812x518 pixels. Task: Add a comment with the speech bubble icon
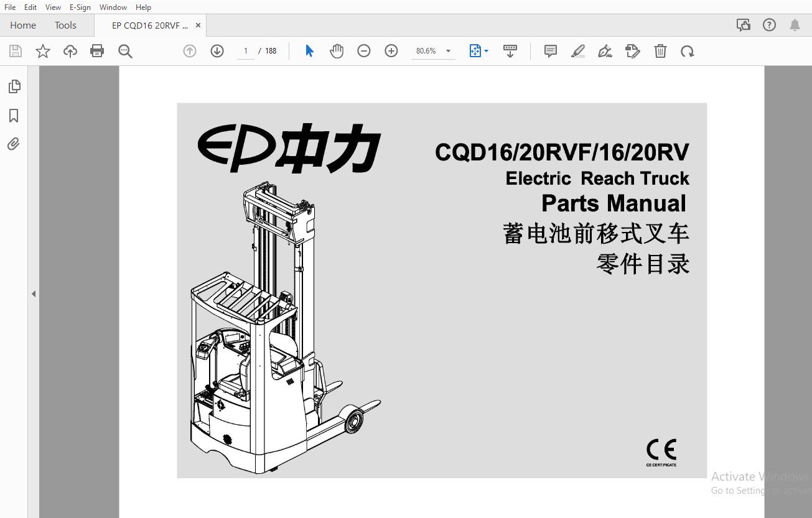pos(551,51)
